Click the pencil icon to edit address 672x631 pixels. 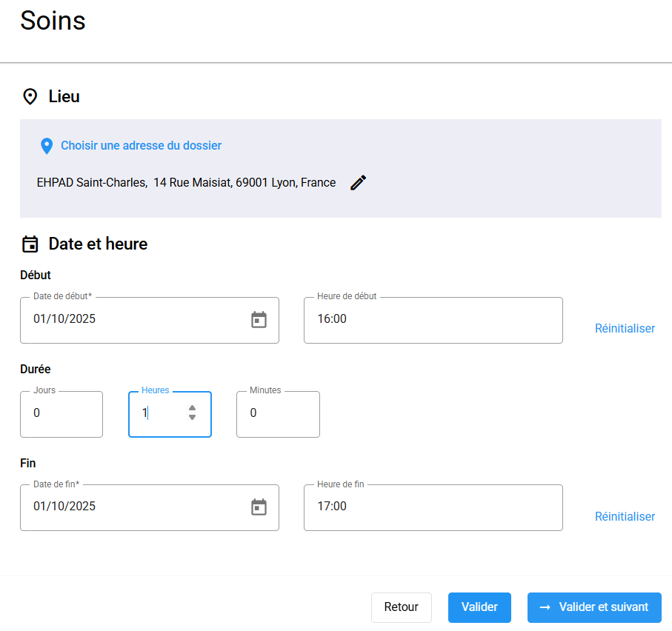pos(359,183)
